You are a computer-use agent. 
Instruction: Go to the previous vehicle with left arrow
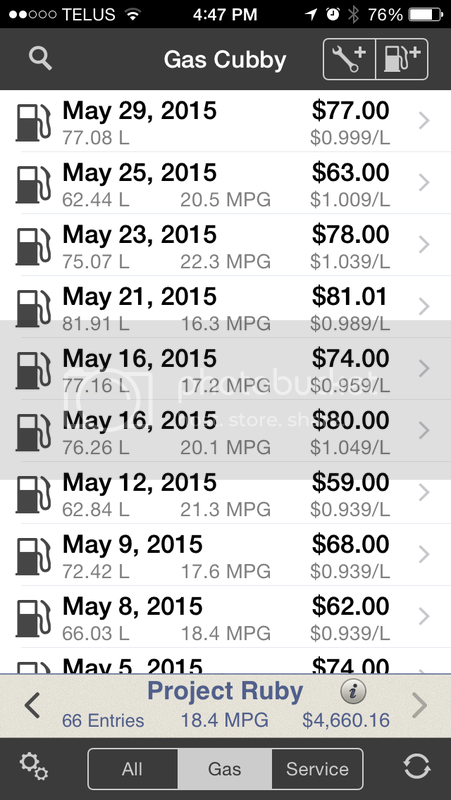[x=32, y=706]
